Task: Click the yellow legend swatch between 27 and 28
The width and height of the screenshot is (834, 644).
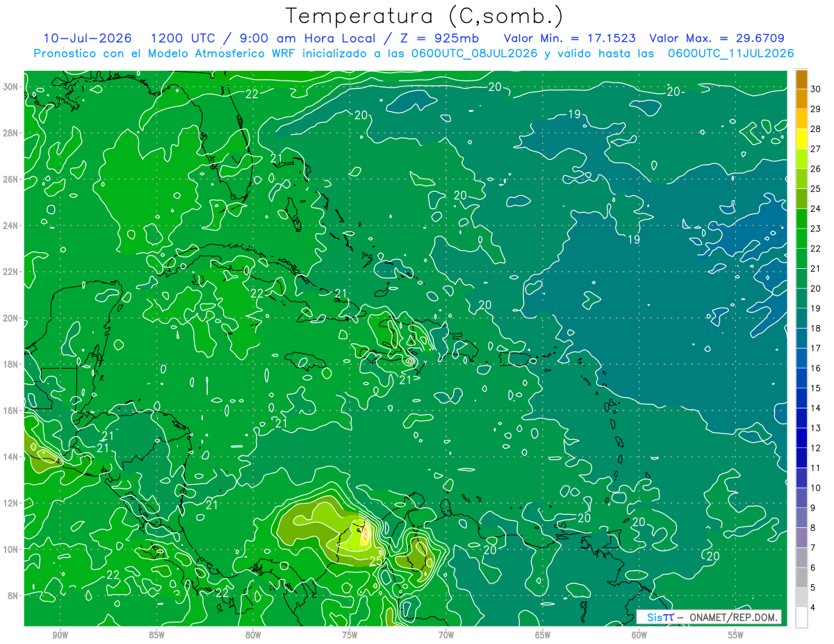Action: 801,138
